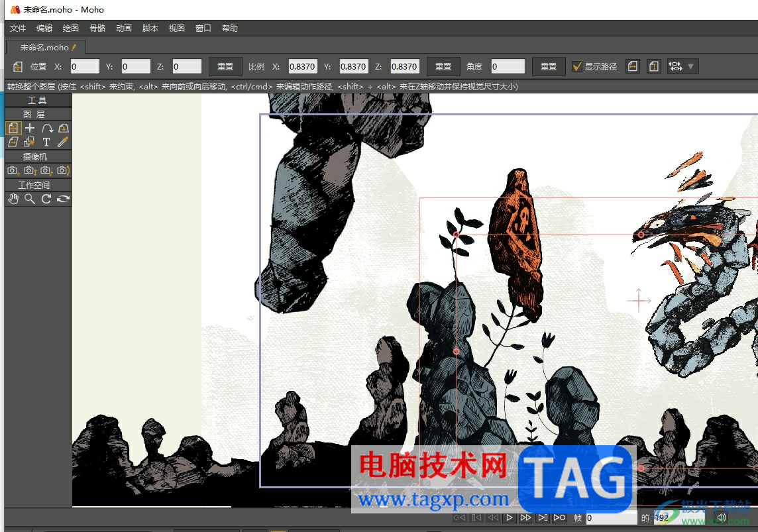The image size is (758, 532).
Task: Play the animation
Action: click(510, 517)
